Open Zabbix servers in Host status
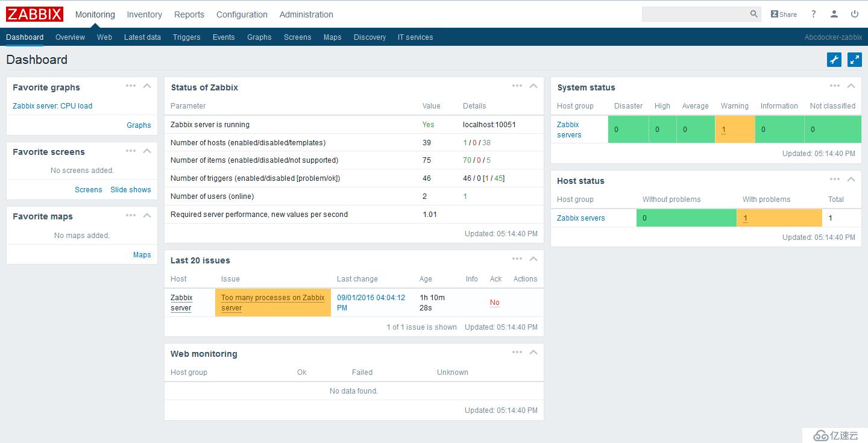 (x=581, y=218)
